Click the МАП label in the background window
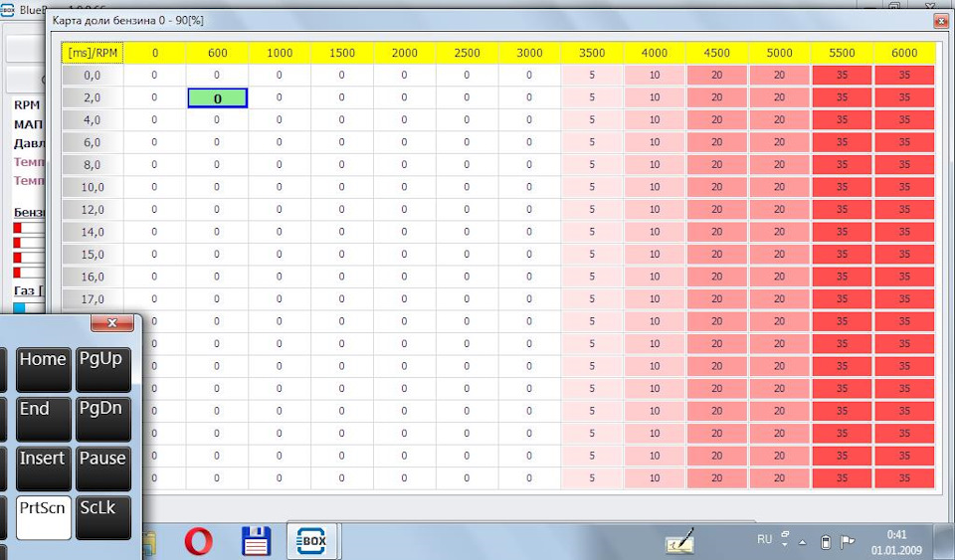 click(x=29, y=124)
